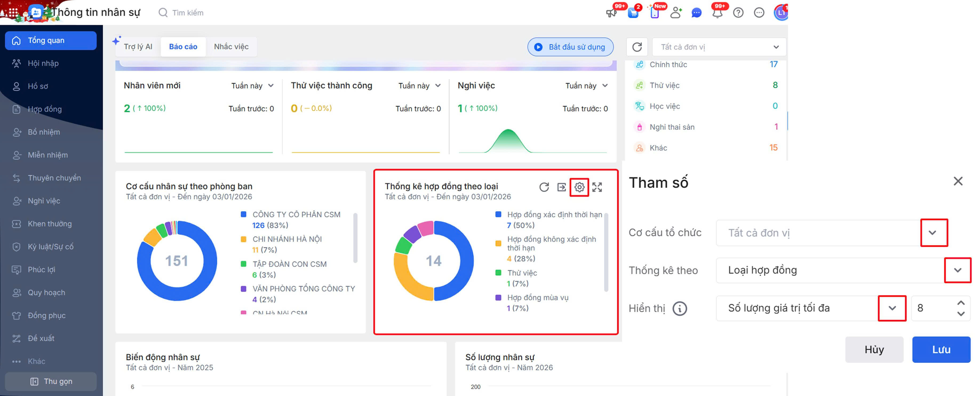Increase the max value count stepper
The height and width of the screenshot is (396, 980).
point(961,303)
